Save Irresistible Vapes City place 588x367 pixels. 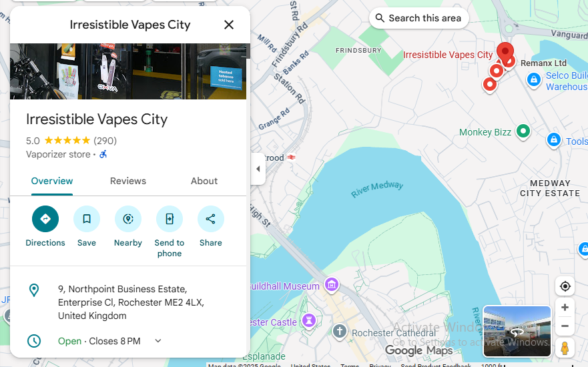tap(87, 219)
